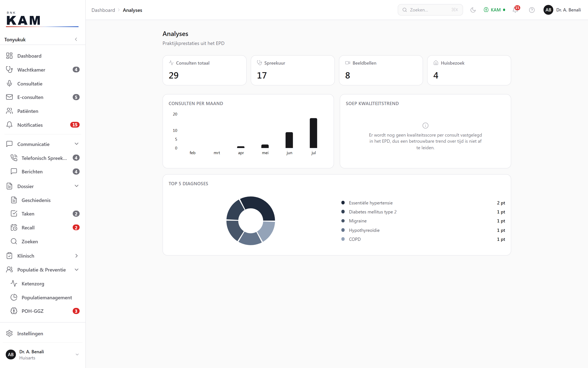Click the Essentiële hypertensie legend dot
Image resolution: width=588 pixels, height=368 pixels.
343,203
